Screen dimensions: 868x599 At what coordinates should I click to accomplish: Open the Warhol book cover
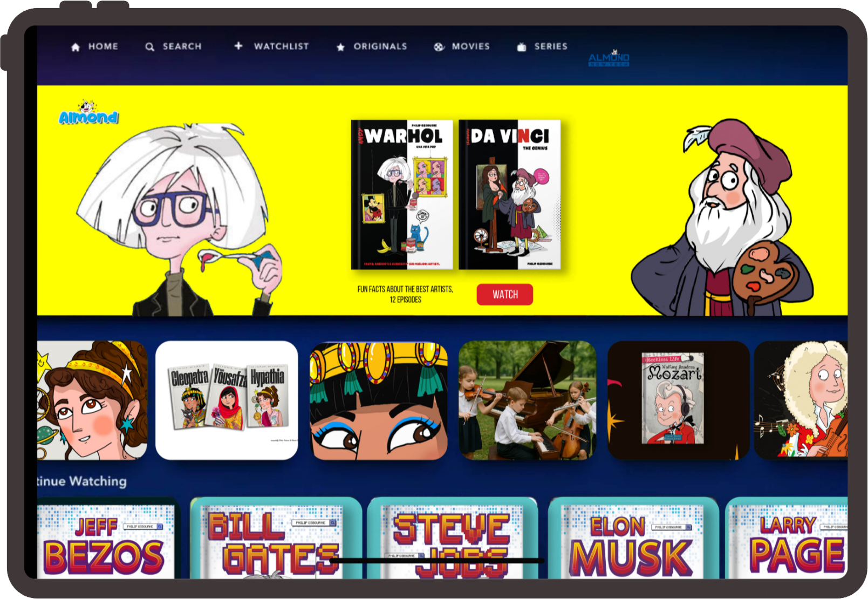[402, 195]
